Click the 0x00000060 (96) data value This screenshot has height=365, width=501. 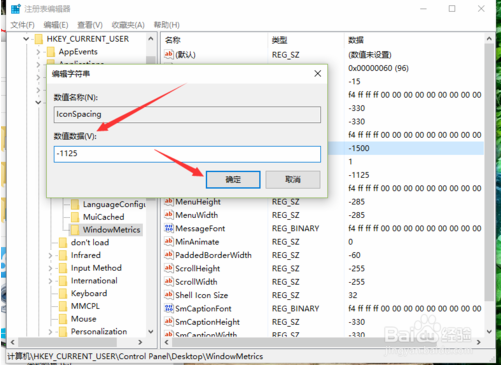pyautogui.click(x=378, y=68)
